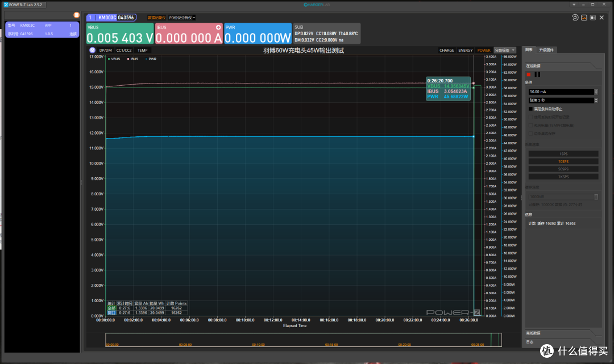Adjust the 50.00 mA threshold stepper
This screenshot has width=614, height=364.
click(x=596, y=92)
